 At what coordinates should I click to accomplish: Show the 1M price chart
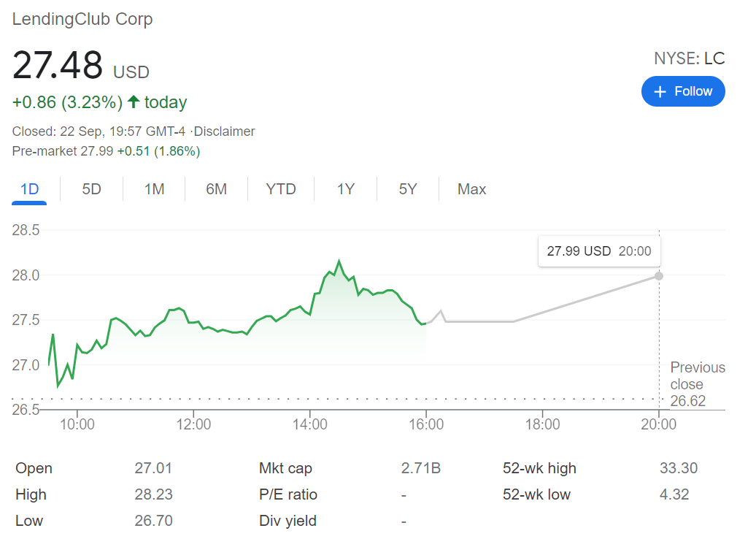click(154, 189)
